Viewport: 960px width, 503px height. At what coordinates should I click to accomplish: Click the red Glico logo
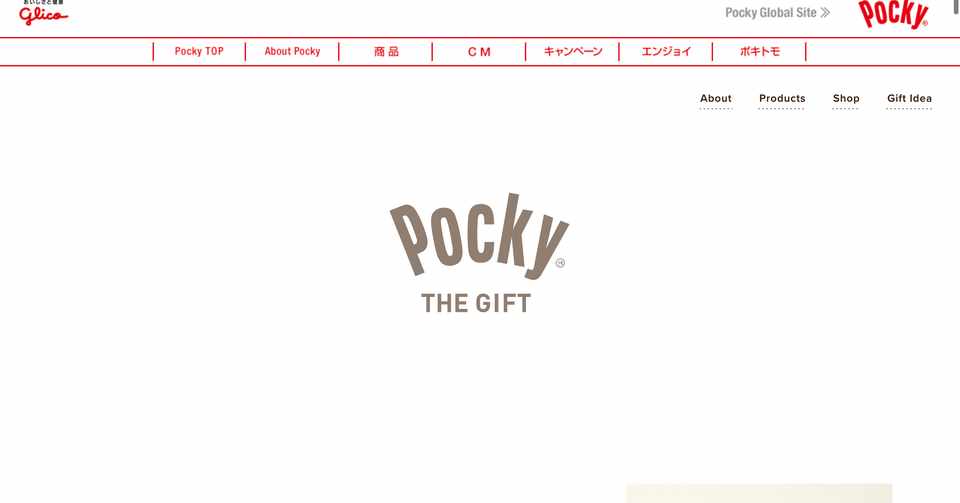pos(43,13)
